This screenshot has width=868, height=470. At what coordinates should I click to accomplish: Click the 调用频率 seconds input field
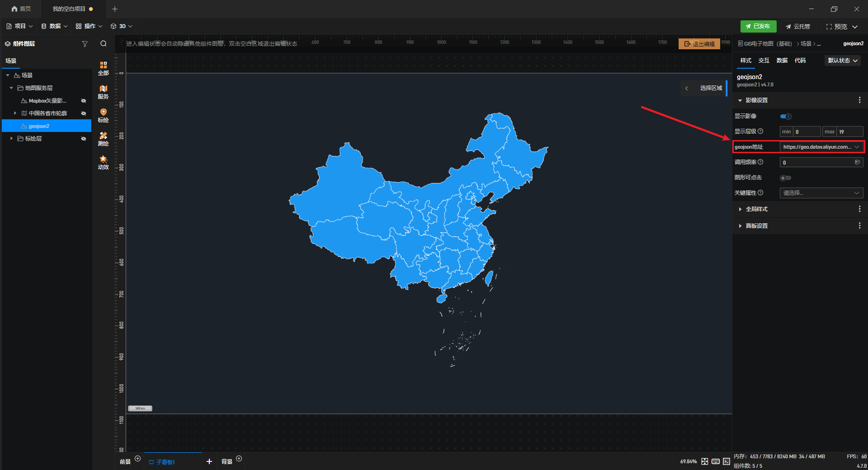coord(817,163)
